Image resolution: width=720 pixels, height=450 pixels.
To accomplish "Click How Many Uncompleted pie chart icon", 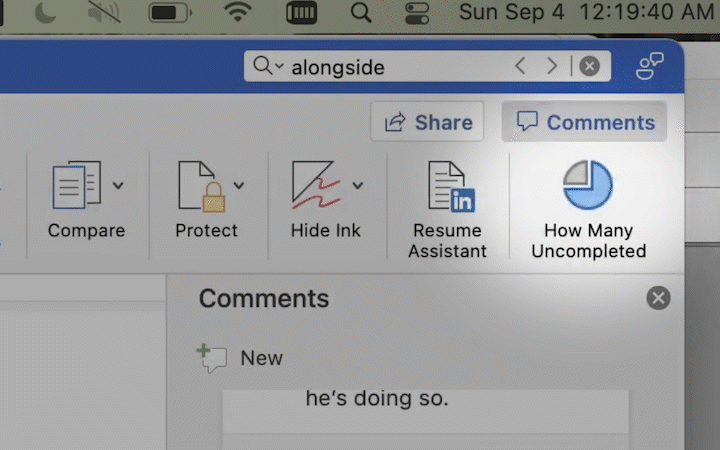I will (x=588, y=185).
